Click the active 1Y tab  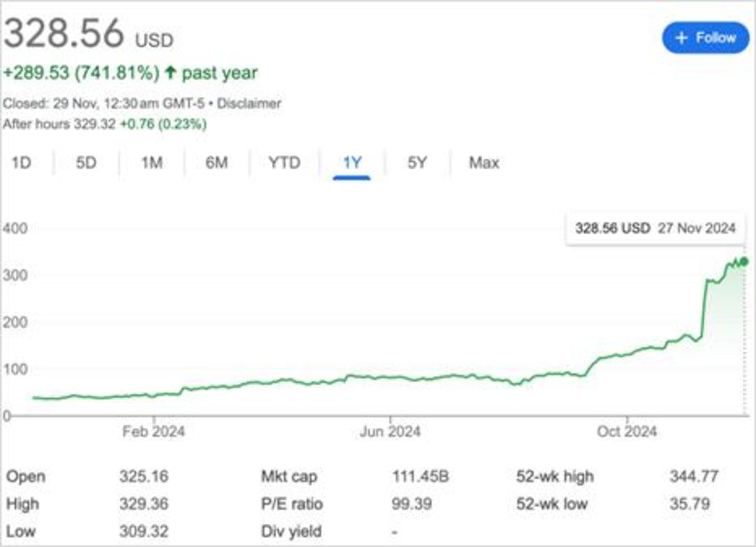click(x=352, y=163)
